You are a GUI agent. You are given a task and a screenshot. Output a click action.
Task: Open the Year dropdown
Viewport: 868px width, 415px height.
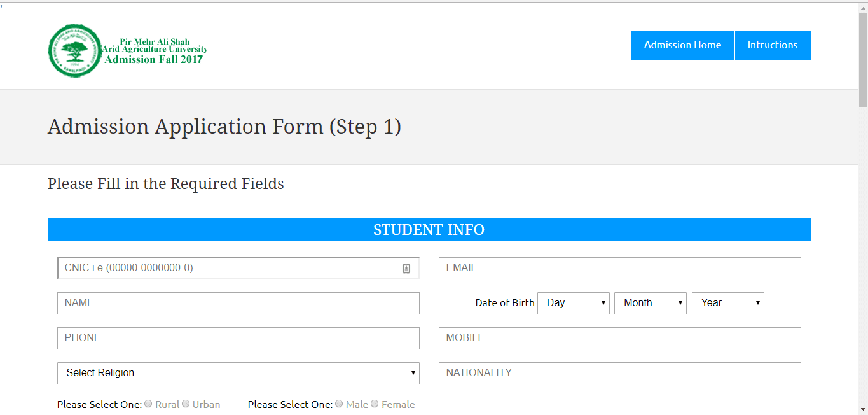pos(727,303)
